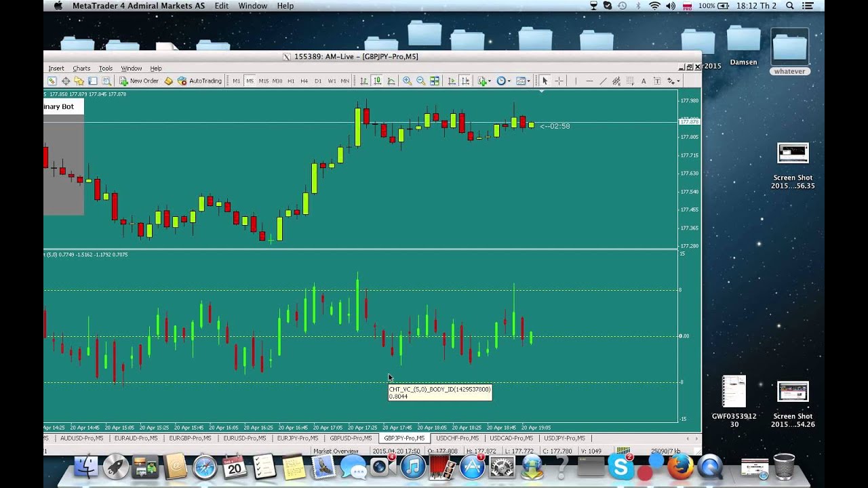Open Firefox from the Dock
Screen dimensions: 868x488
click(x=680, y=467)
